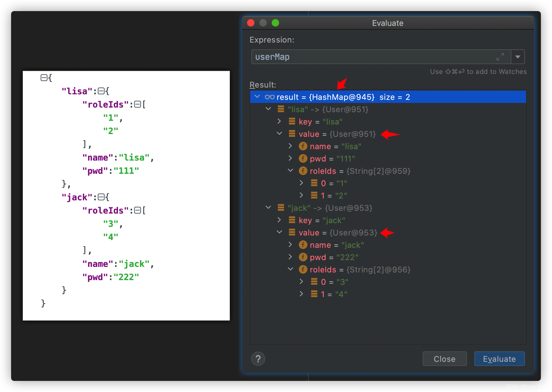
Task: Click the icon beside key = "jack"
Action: [292, 220]
